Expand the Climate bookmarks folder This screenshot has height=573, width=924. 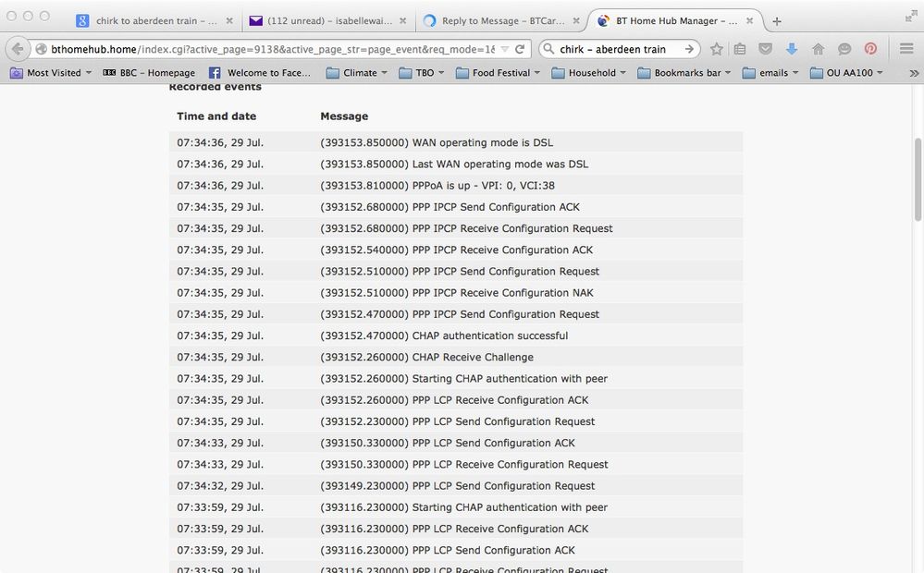pyautogui.click(x=356, y=73)
